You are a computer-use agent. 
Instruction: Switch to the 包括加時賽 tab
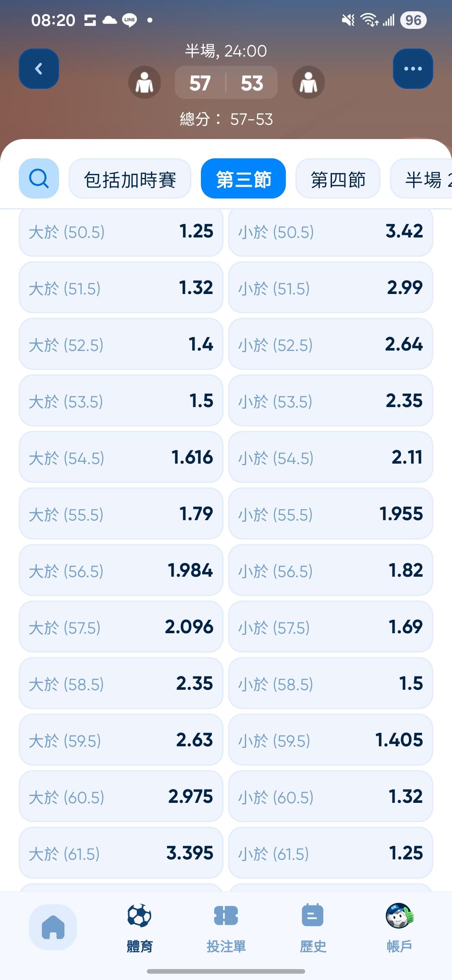[130, 179]
